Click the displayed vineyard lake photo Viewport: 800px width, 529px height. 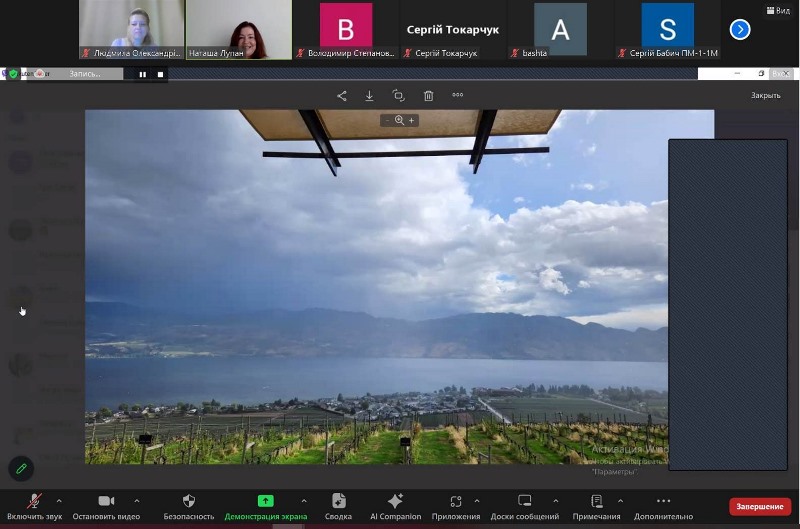pos(377,287)
